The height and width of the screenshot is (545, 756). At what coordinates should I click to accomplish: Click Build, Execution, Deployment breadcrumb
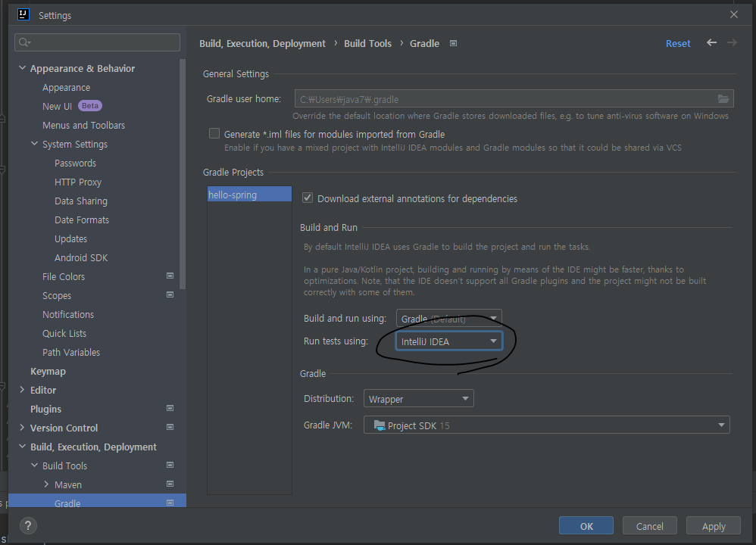coord(262,43)
